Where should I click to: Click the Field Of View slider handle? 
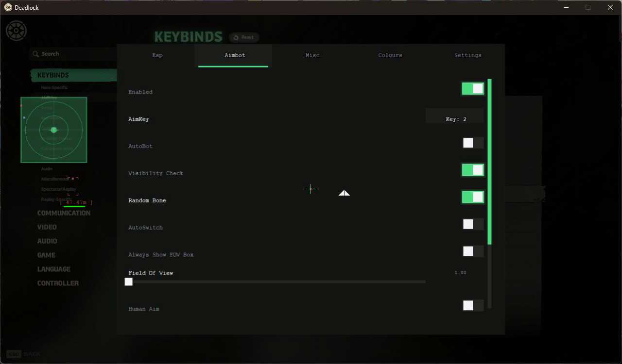tap(129, 281)
